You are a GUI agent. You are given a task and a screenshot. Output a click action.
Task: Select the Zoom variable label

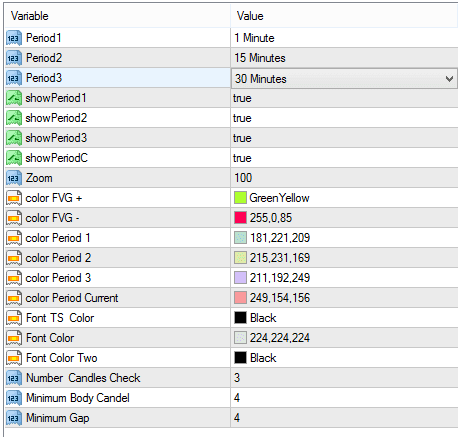point(39,178)
